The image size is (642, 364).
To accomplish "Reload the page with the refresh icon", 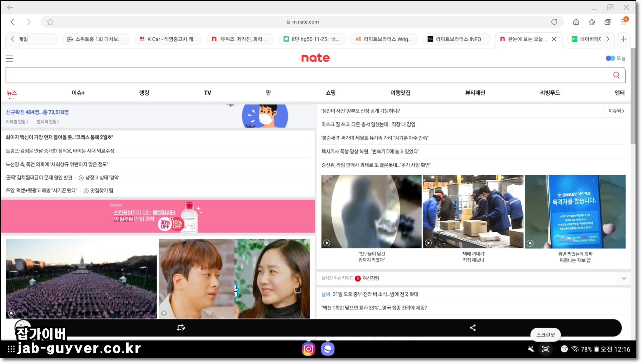I will tap(554, 22).
